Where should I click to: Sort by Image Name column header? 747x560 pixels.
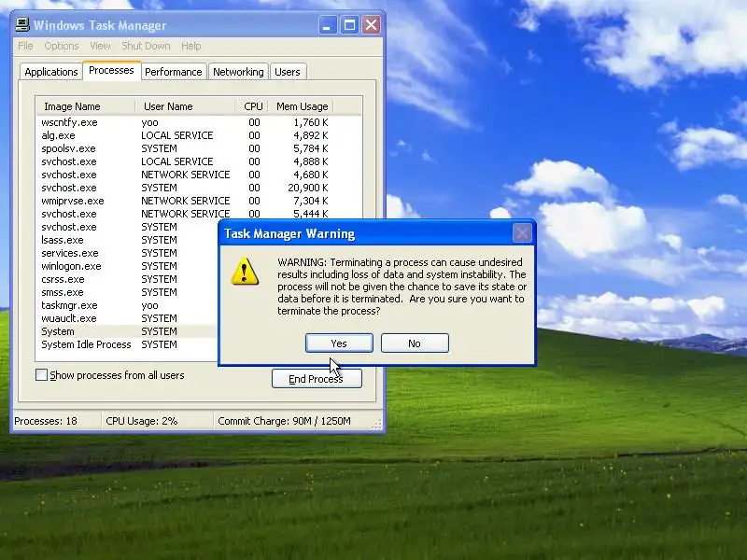[86, 106]
